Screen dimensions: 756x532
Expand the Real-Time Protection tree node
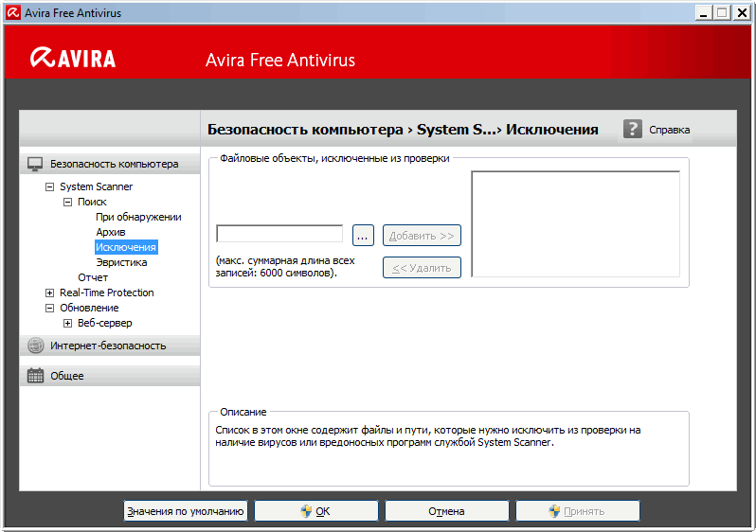50,293
